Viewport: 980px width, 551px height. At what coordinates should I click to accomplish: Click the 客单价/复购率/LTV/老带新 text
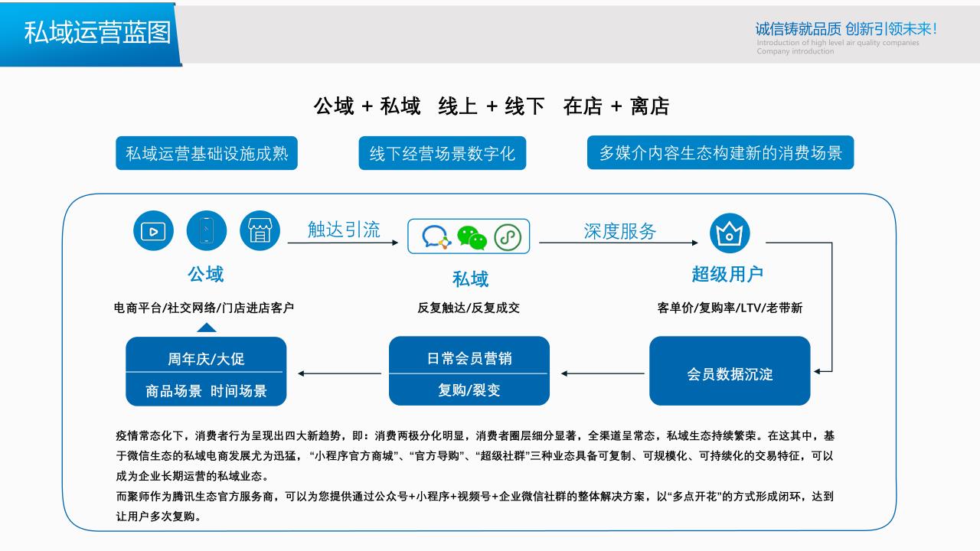[730, 308]
